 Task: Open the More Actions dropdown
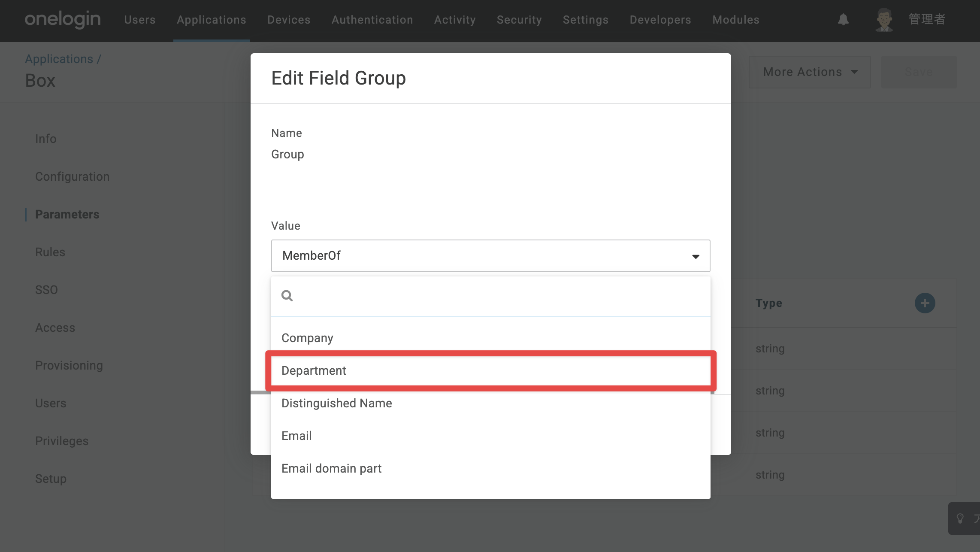click(810, 72)
